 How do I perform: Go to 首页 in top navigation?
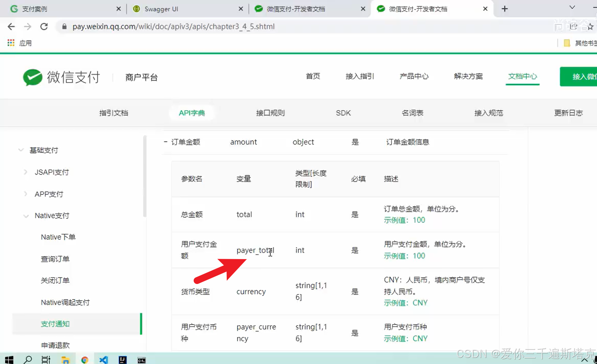point(313,76)
